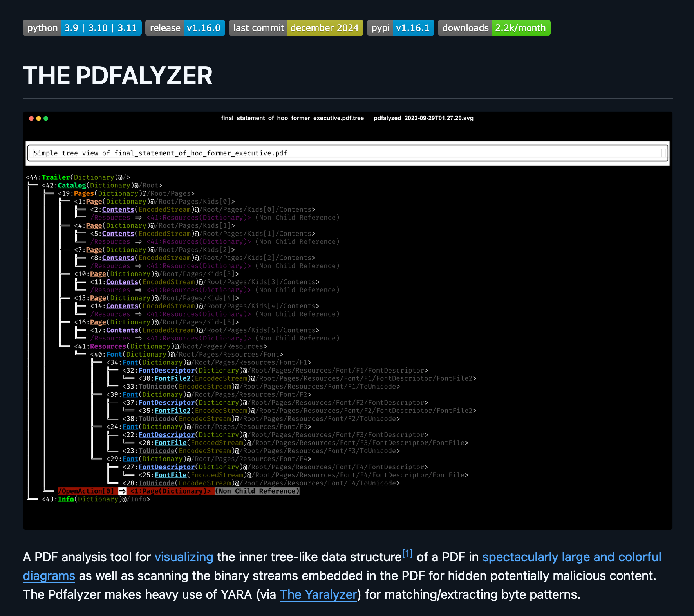Select the '<19:Pages(Dictionary)' tree row
Viewport: 694px width, 616px height.
pos(126,193)
